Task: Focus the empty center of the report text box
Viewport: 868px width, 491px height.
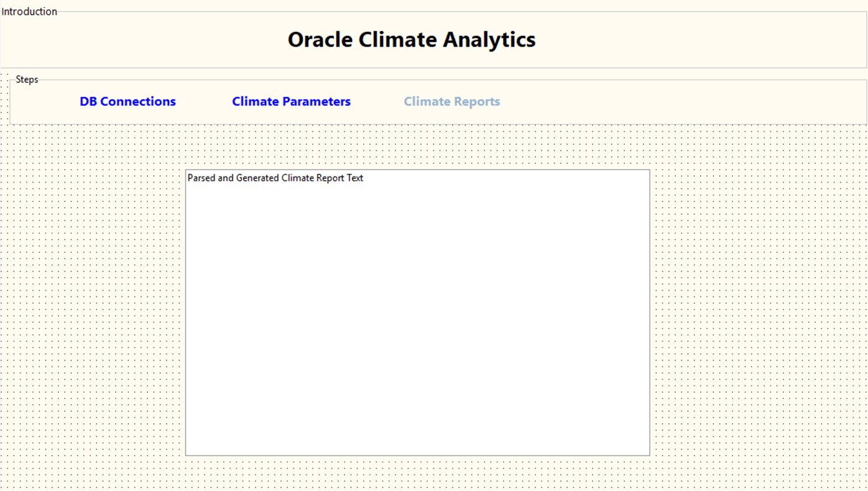Action: coord(417,317)
